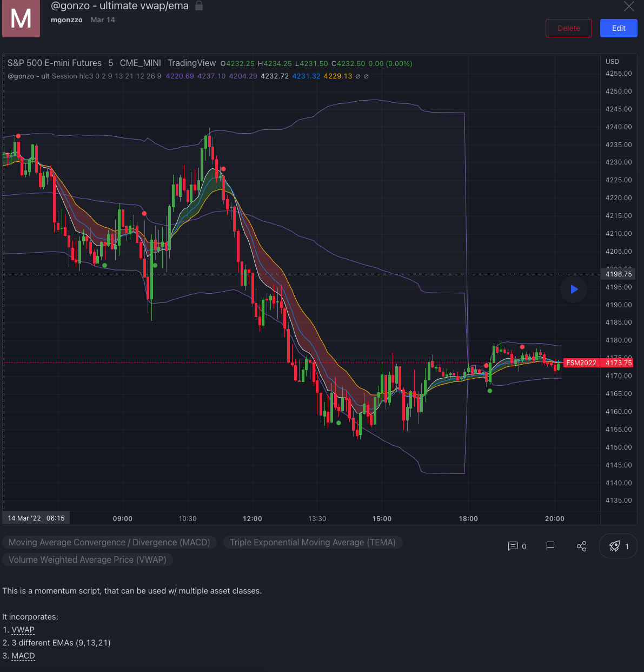
Task: Open the mgonzzo author profile link
Action: (67, 19)
